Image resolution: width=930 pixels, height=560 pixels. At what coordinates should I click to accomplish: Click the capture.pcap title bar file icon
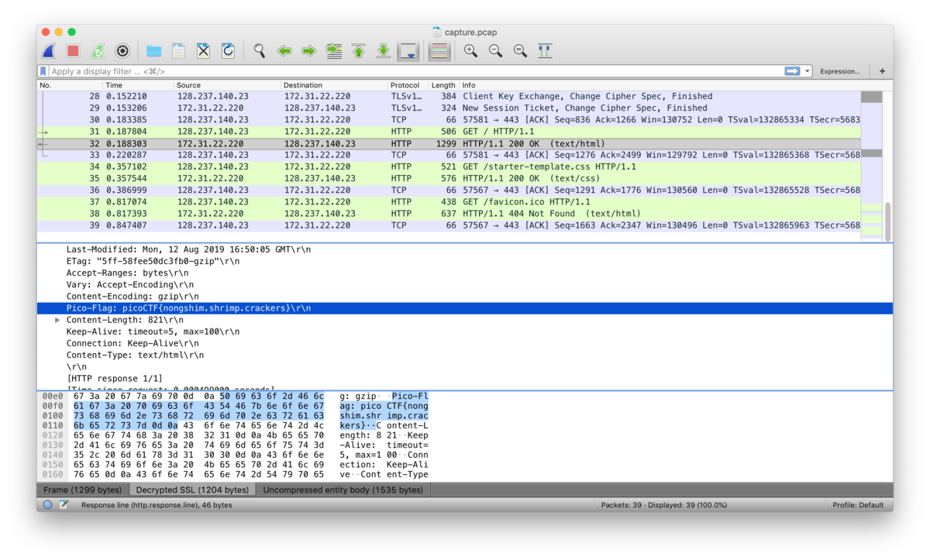tap(438, 32)
